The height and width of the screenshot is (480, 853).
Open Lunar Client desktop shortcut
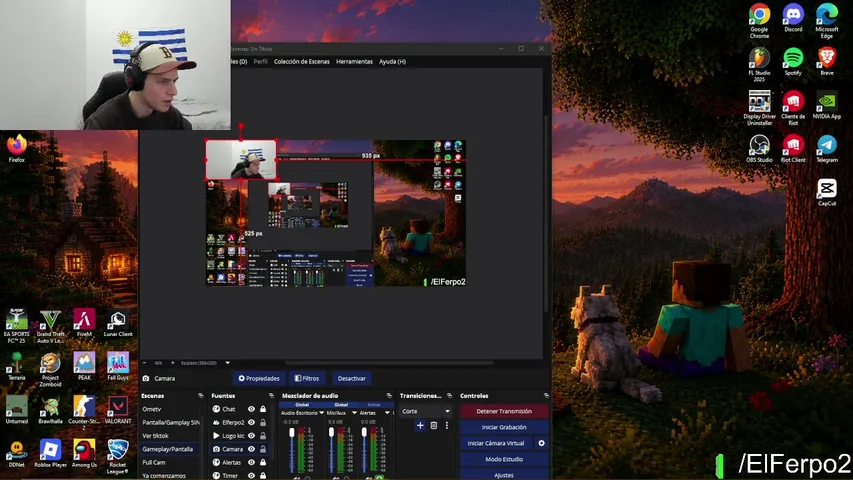118,323
